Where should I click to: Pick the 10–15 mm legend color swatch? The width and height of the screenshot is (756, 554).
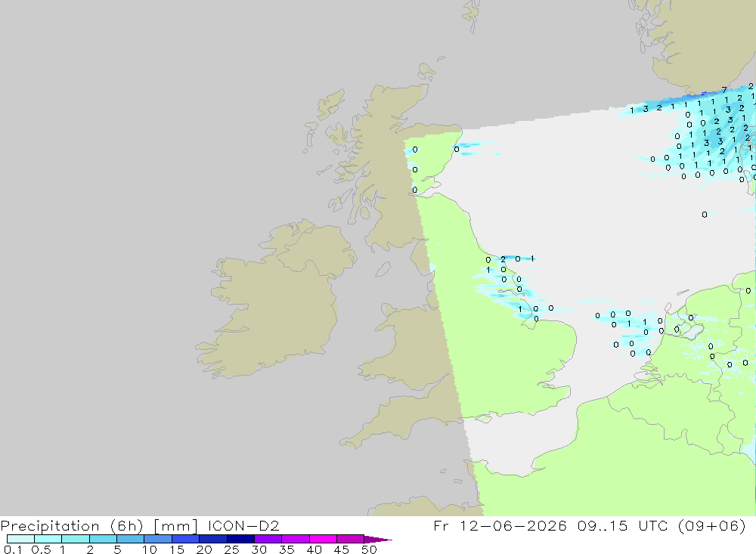pos(158,539)
